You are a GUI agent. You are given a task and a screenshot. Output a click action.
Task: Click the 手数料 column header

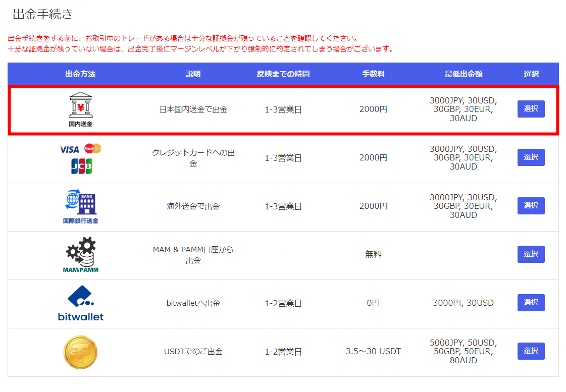373,74
